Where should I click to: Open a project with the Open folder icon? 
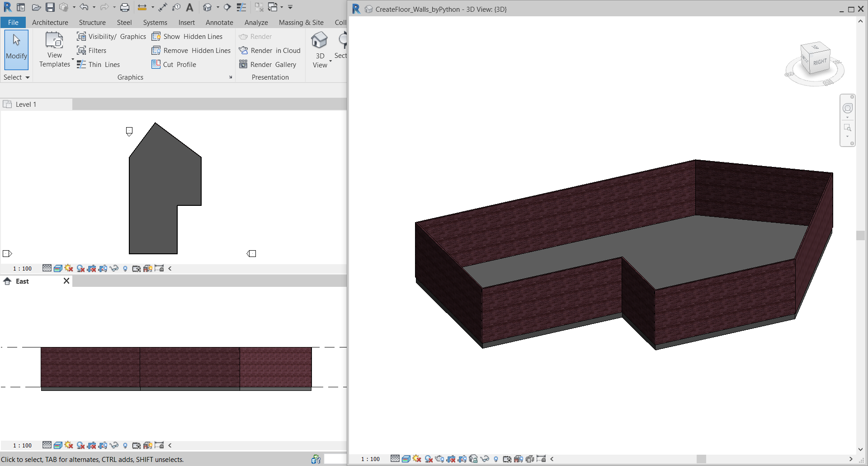(x=36, y=7)
